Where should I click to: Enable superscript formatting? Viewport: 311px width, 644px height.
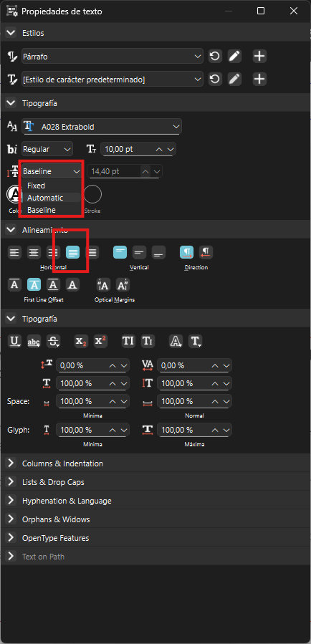[x=100, y=341]
